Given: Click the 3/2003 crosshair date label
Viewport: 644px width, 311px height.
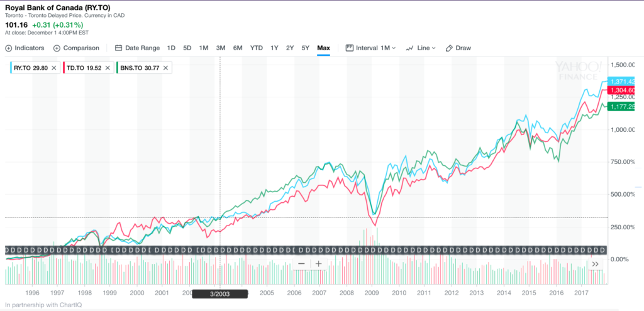Looking at the screenshot, I should coord(219,294).
